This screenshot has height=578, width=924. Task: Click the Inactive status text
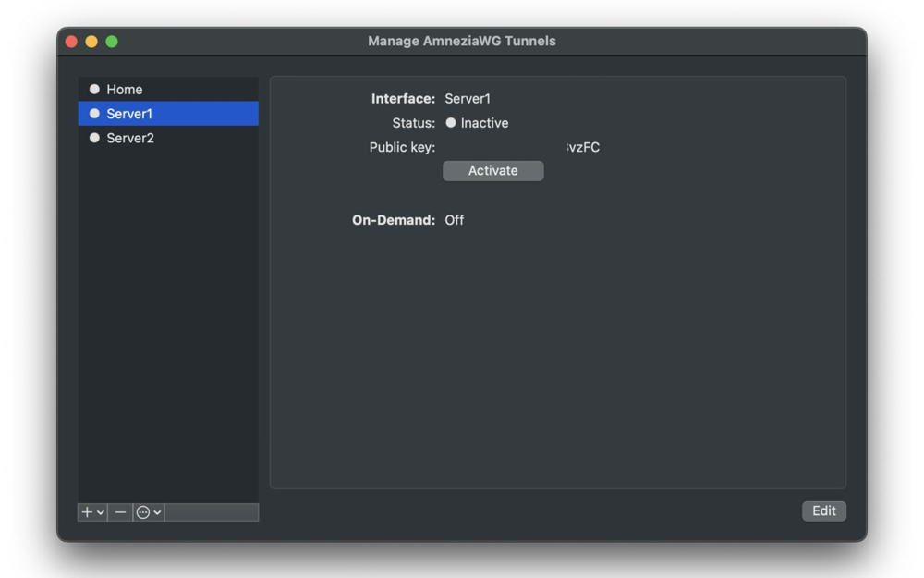pos(484,123)
